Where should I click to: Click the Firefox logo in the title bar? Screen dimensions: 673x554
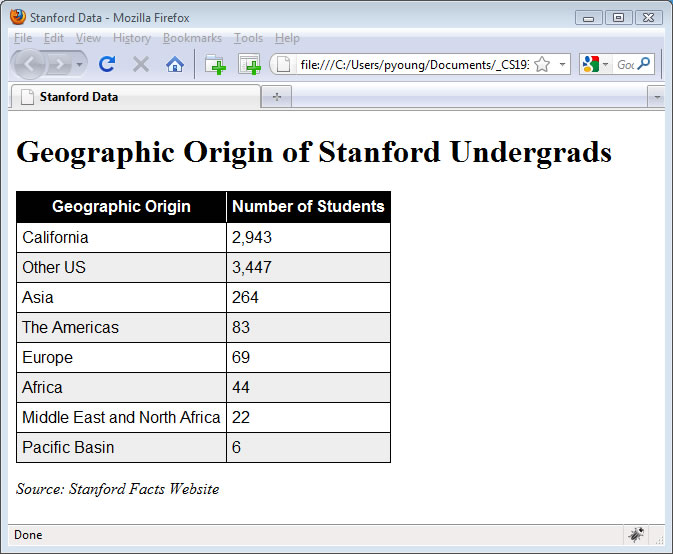(x=18, y=17)
